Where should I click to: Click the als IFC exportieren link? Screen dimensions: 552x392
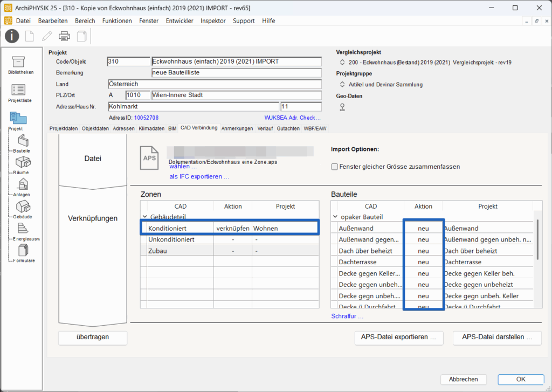[199, 176]
